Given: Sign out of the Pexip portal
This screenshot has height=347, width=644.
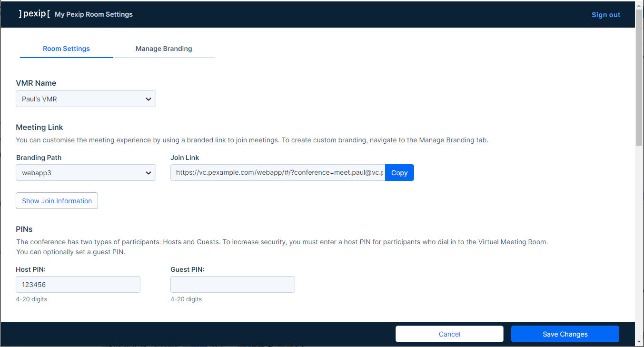Looking at the screenshot, I should tap(605, 15).
